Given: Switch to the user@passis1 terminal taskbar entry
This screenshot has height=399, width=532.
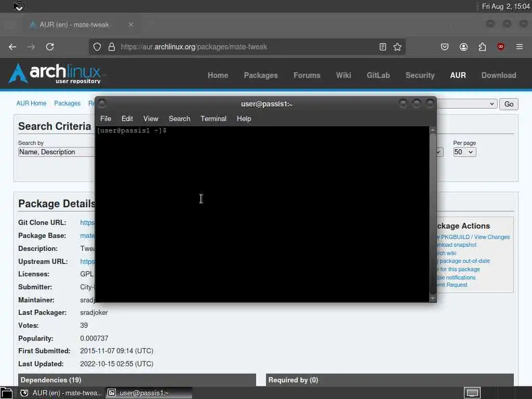Looking at the screenshot, I should [x=149, y=393].
